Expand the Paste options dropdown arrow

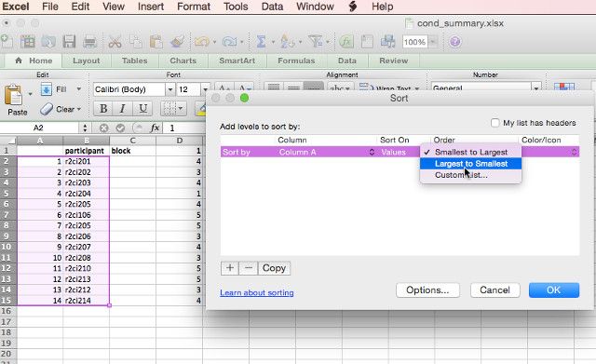tap(30, 93)
